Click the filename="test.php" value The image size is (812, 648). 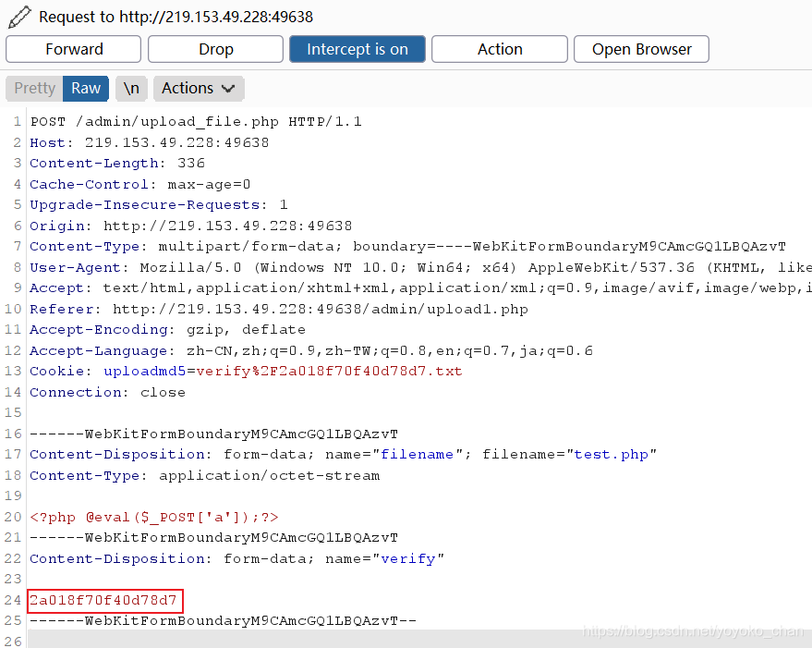pyautogui.click(x=612, y=455)
